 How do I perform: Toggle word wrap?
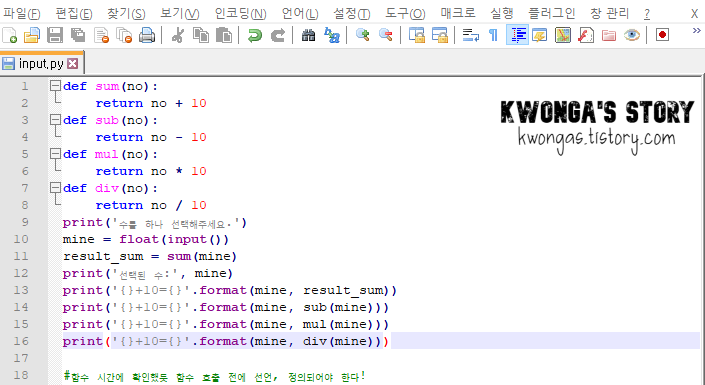(471, 35)
